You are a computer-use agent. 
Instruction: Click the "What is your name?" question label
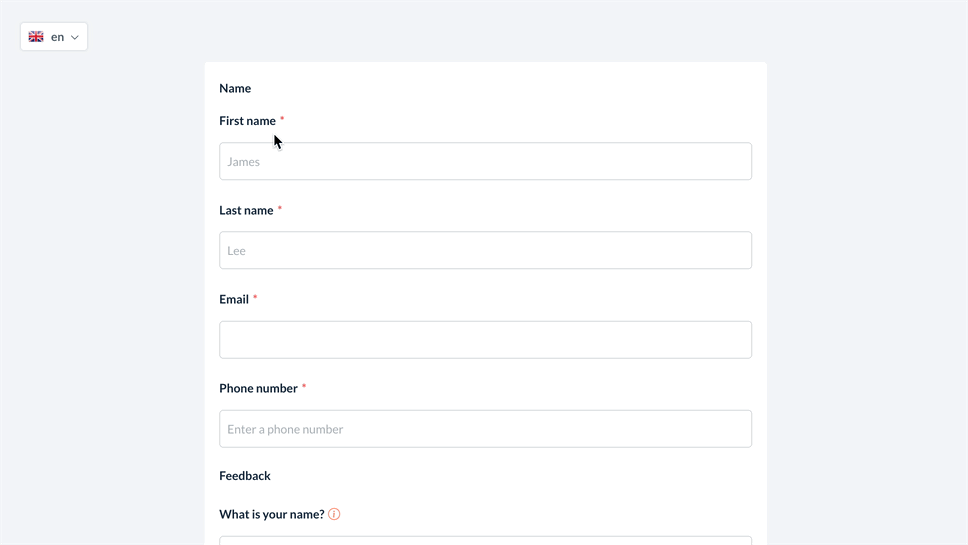271,514
